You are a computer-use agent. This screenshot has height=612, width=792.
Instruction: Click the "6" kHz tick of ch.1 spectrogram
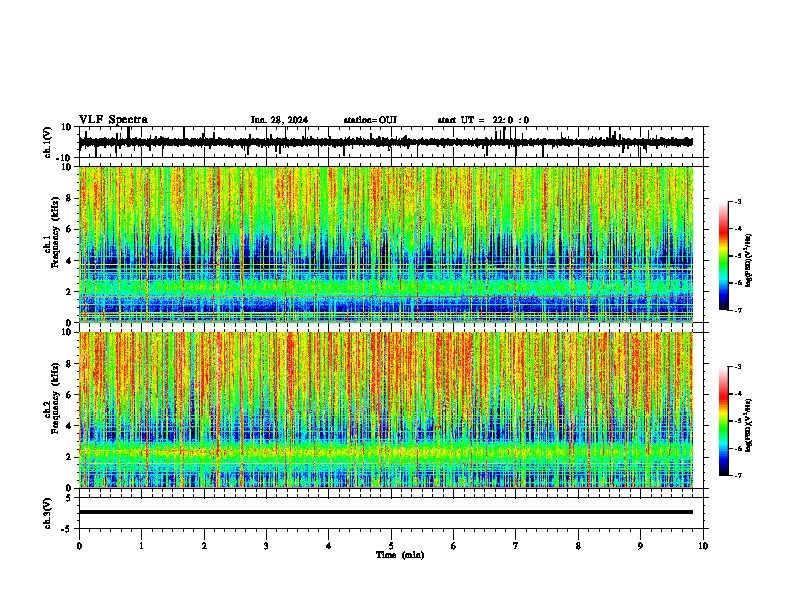point(69,230)
